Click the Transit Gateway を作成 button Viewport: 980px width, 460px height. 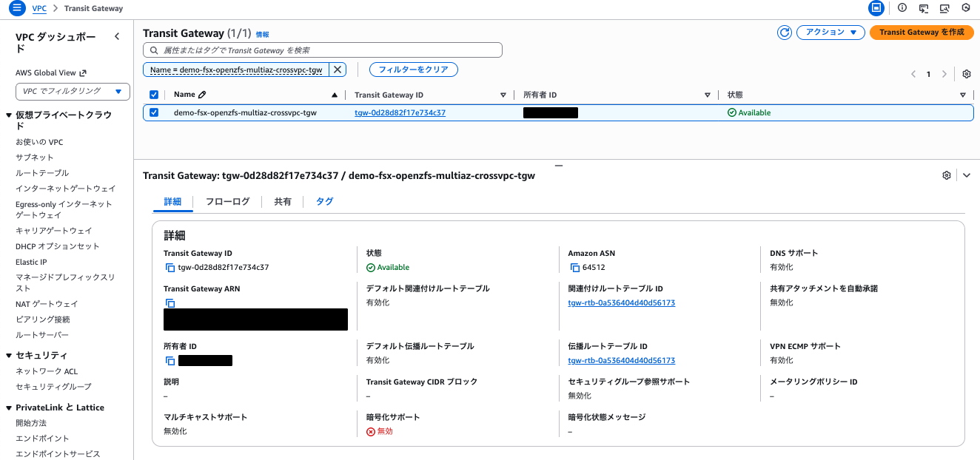tap(922, 33)
